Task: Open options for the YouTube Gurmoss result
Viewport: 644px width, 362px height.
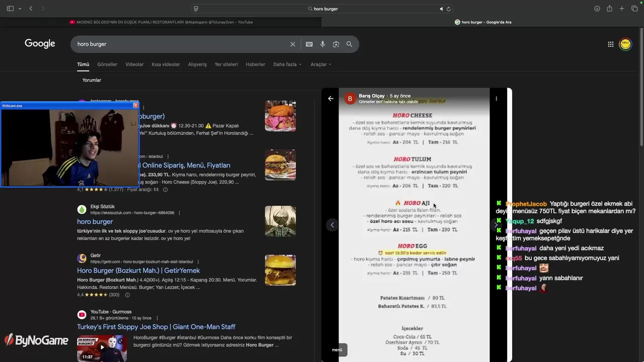Action: [x=157, y=318]
